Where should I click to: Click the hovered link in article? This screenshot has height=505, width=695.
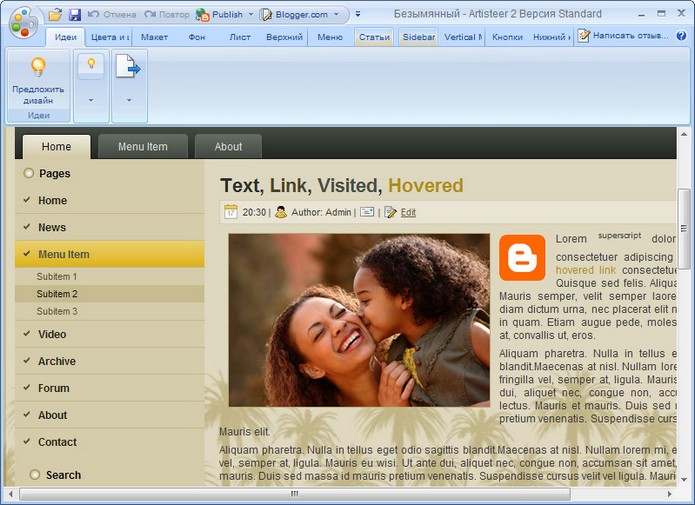(586, 270)
